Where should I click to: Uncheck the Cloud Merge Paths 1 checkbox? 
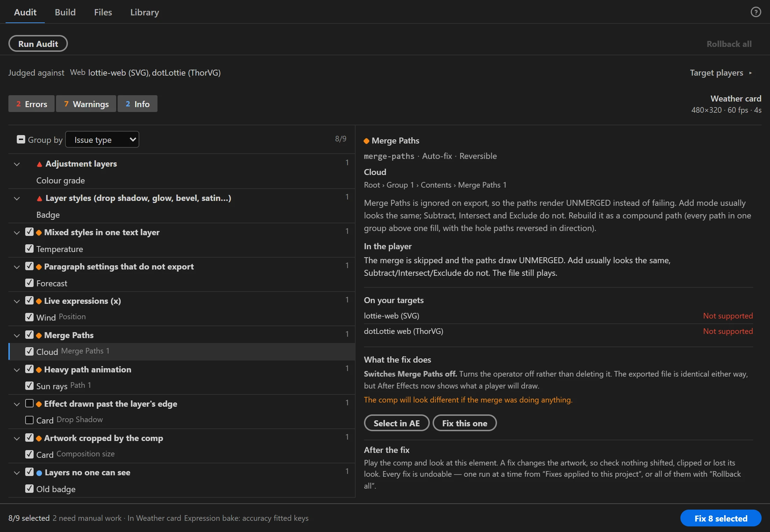click(x=29, y=351)
